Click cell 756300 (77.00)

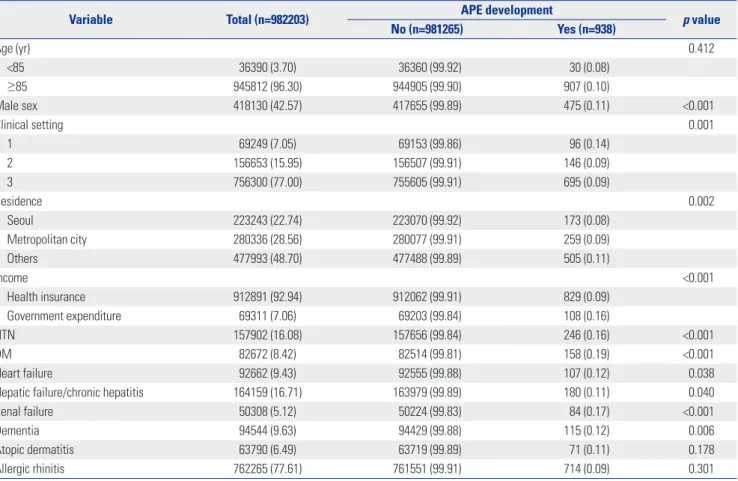[x=267, y=182]
